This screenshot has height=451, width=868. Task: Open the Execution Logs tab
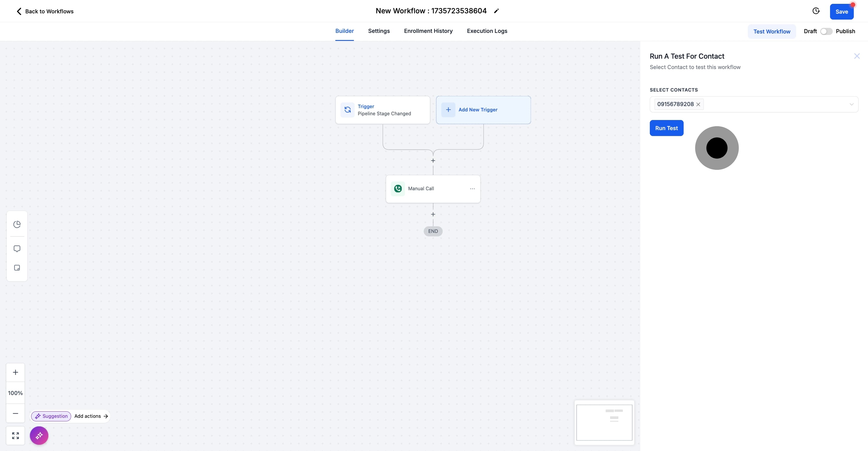tap(487, 31)
